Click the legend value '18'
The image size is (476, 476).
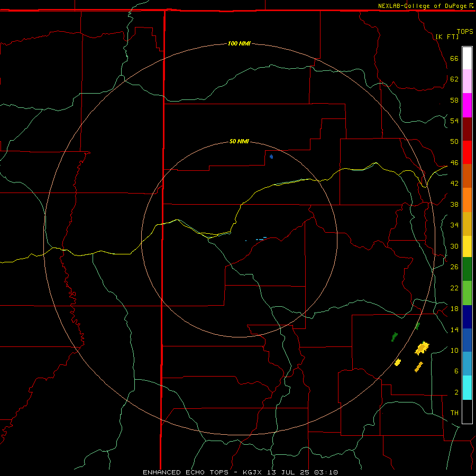pos(454,309)
